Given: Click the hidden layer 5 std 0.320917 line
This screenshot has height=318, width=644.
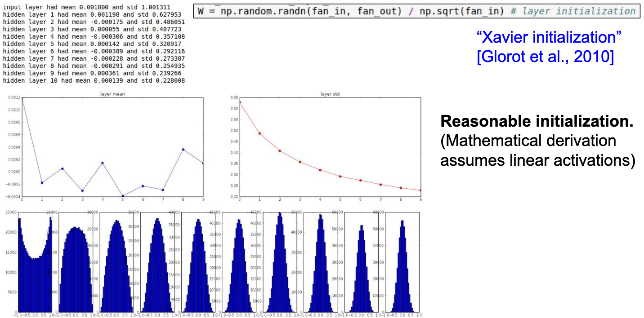Looking at the screenshot, I should (x=92, y=44).
